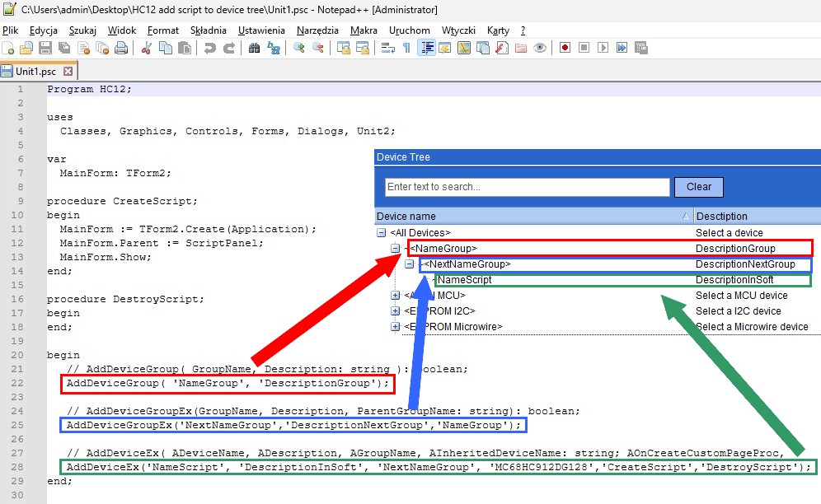Start macro recording with red record icon
Viewport: 821px width, 504px height.
tap(565, 49)
